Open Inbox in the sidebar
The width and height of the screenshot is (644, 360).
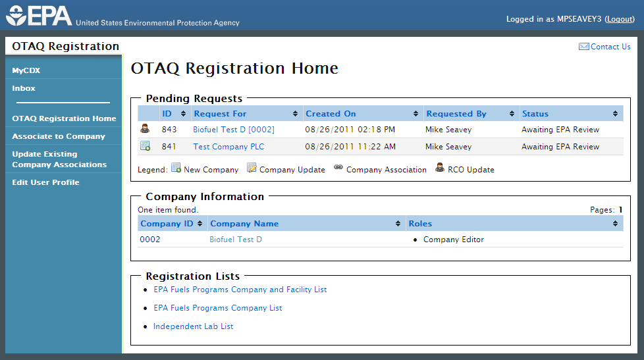tap(24, 88)
